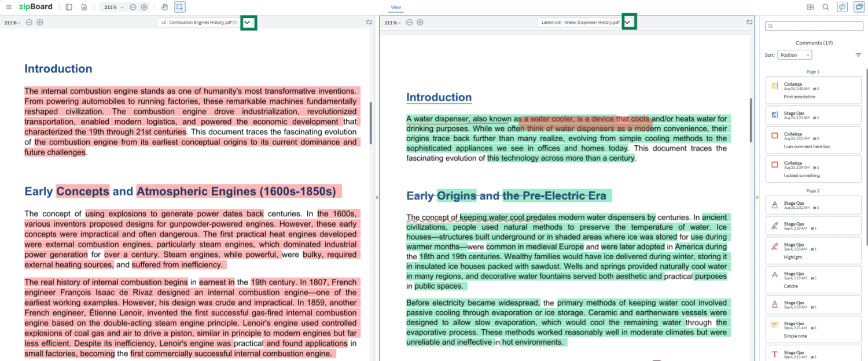Focus the comments search field
This screenshot has width=868, height=361.
click(x=814, y=26)
